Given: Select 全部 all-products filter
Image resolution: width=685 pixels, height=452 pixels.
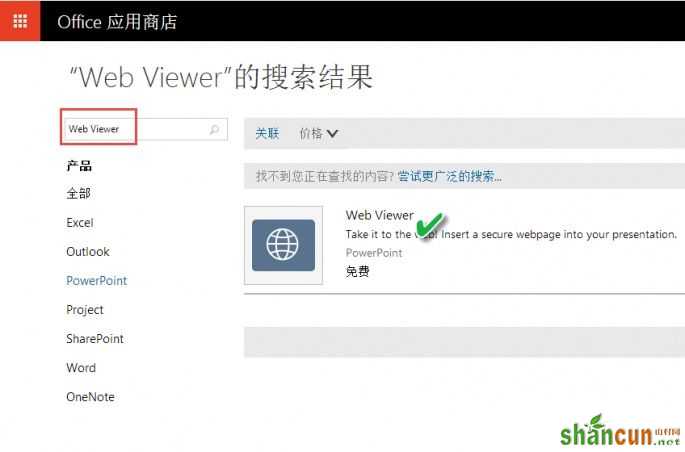Looking at the screenshot, I should 79,193.
